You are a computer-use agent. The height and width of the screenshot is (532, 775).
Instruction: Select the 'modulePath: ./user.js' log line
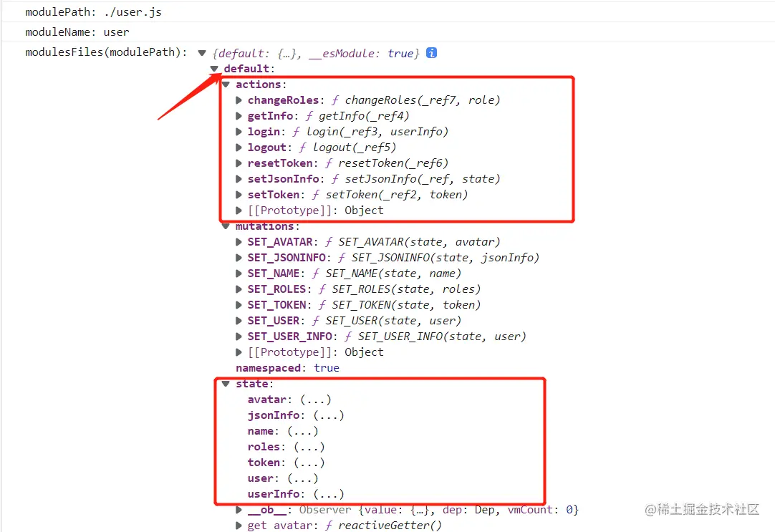(x=93, y=12)
